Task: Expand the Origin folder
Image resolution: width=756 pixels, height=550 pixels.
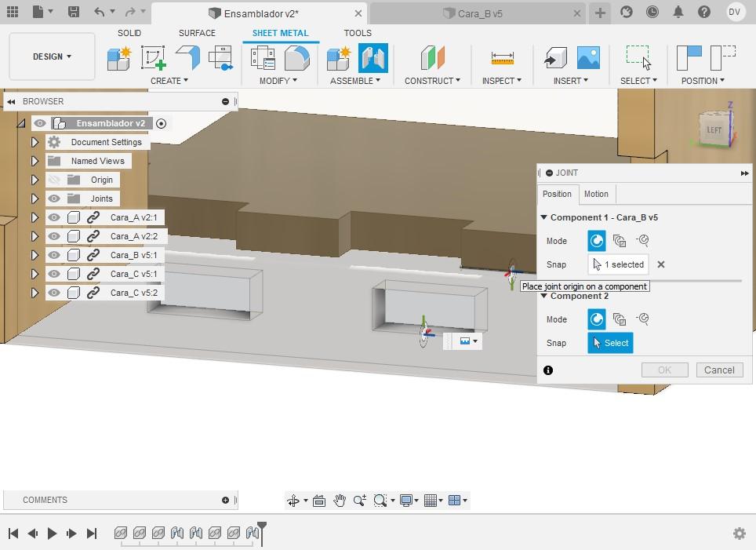Action: 35,180
